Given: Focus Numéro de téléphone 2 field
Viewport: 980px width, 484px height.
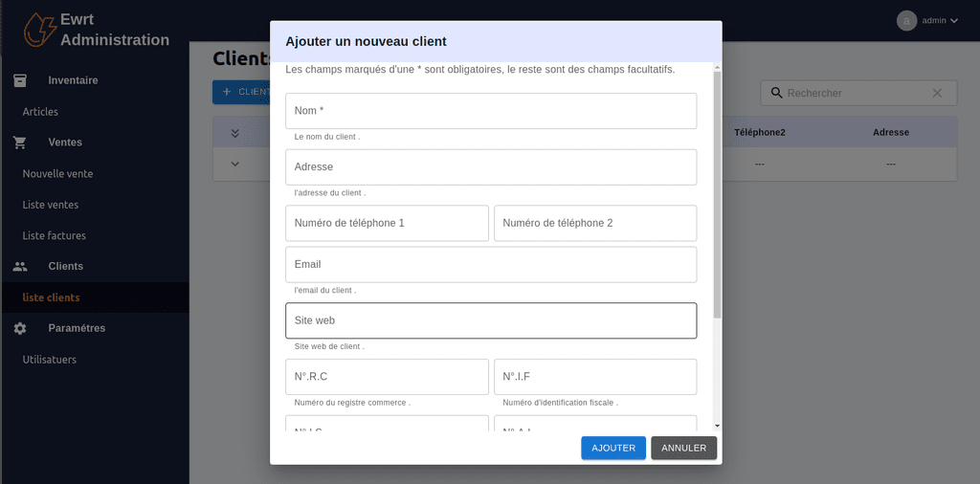Looking at the screenshot, I should pyautogui.click(x=595, y=223).
